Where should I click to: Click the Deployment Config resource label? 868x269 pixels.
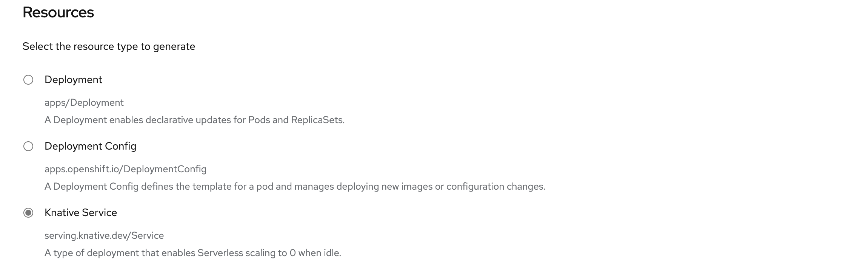(x=91, y=147)
